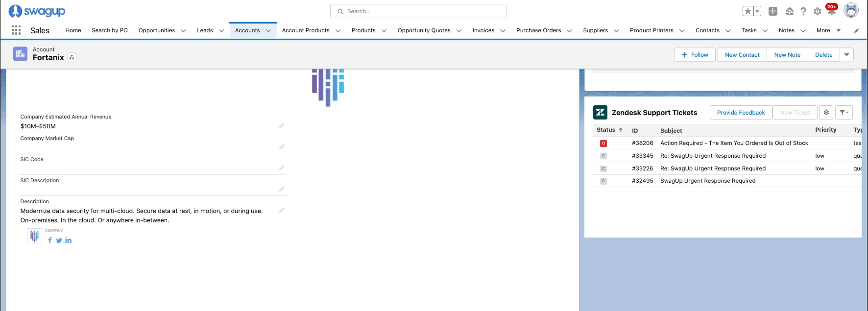The width and height of the screenshot is (868, 311).
Task: Click closed status icon for ticket #33345
Action: point(603,156)
